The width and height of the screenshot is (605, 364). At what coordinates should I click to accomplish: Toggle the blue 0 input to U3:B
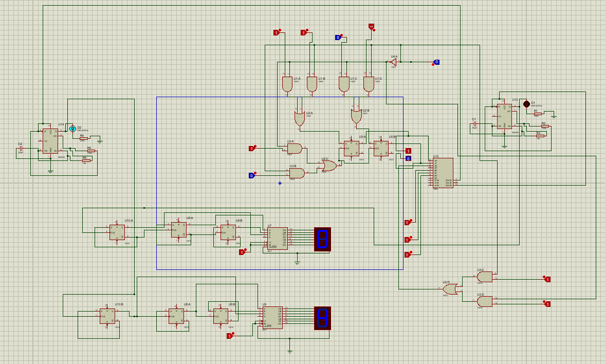[251, 175]
